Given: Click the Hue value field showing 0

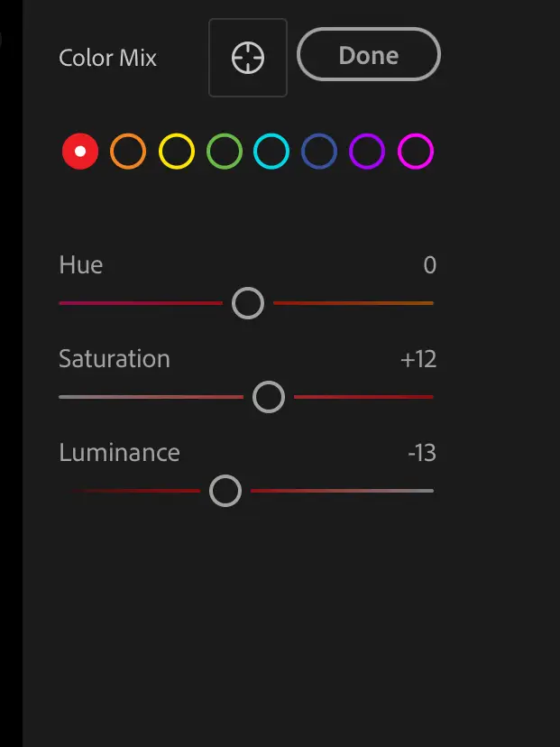Looking at the screenshot, I should (x=429, y=265).
